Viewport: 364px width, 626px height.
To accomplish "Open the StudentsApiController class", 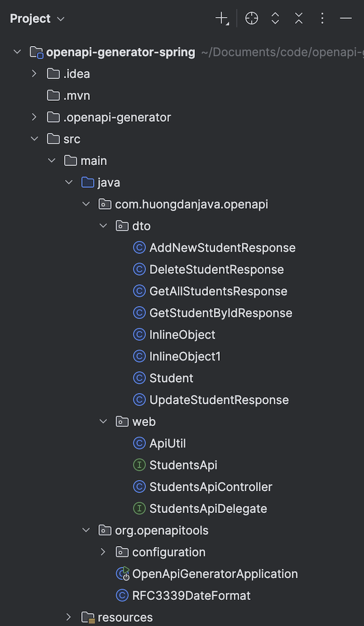I will (x=211, y=487).
